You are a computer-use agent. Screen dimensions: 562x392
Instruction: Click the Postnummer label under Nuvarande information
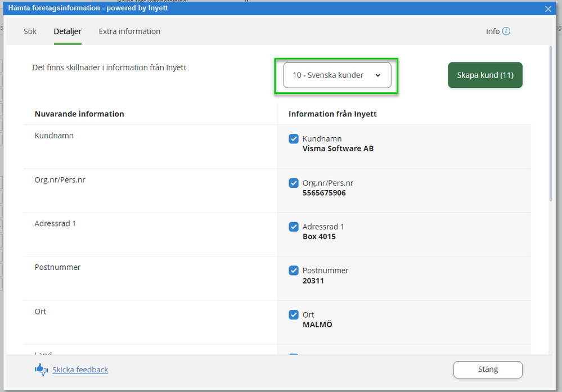tap(57, 267)
